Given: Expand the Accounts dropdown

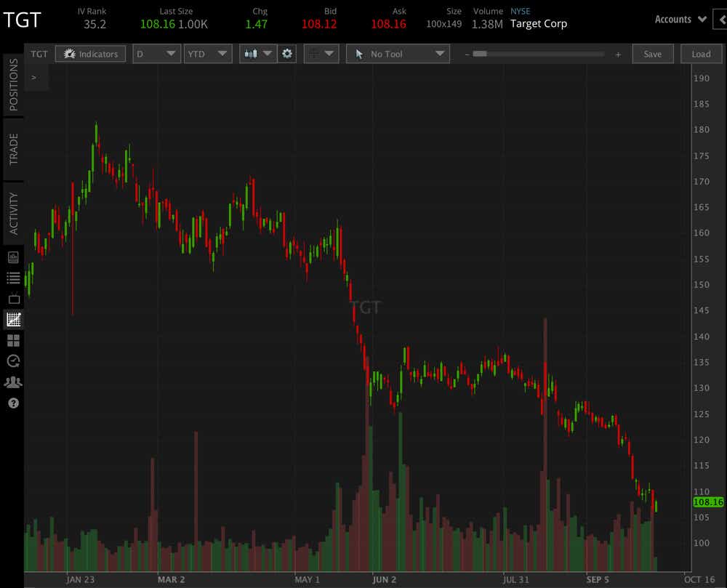Looking at the screenshot, I should pos(680,20).
